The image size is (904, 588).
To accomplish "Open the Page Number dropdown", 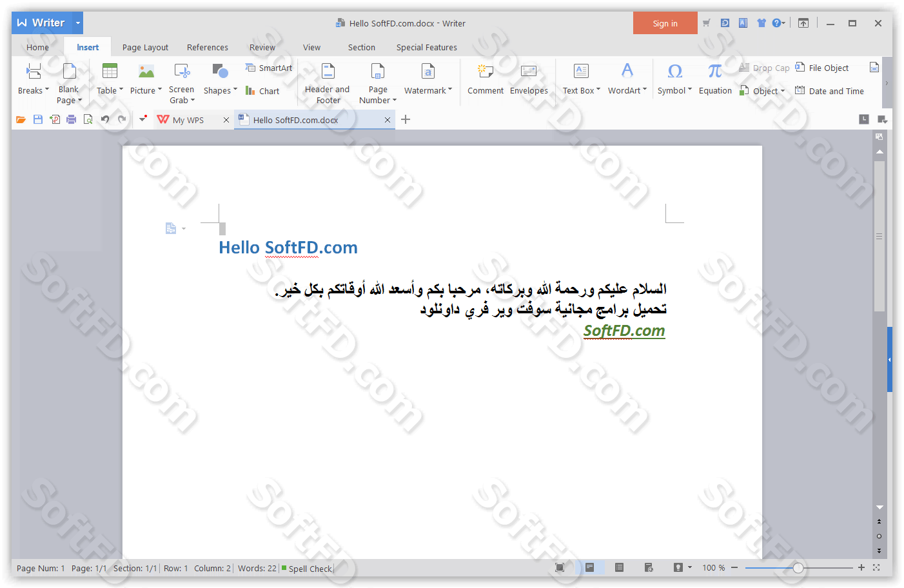I will 378,83.
